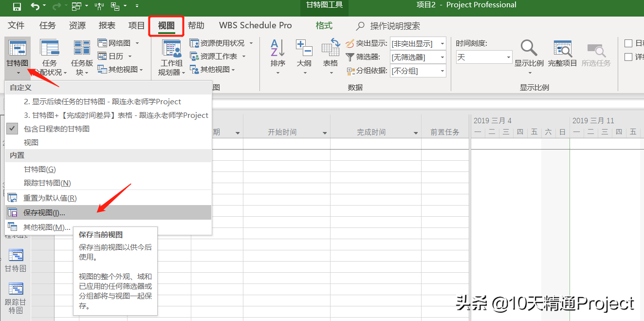Click the search lightbulb 操作说明搜索 icon
Viewport: 644px width, 321px height.
tap(360, 26)
